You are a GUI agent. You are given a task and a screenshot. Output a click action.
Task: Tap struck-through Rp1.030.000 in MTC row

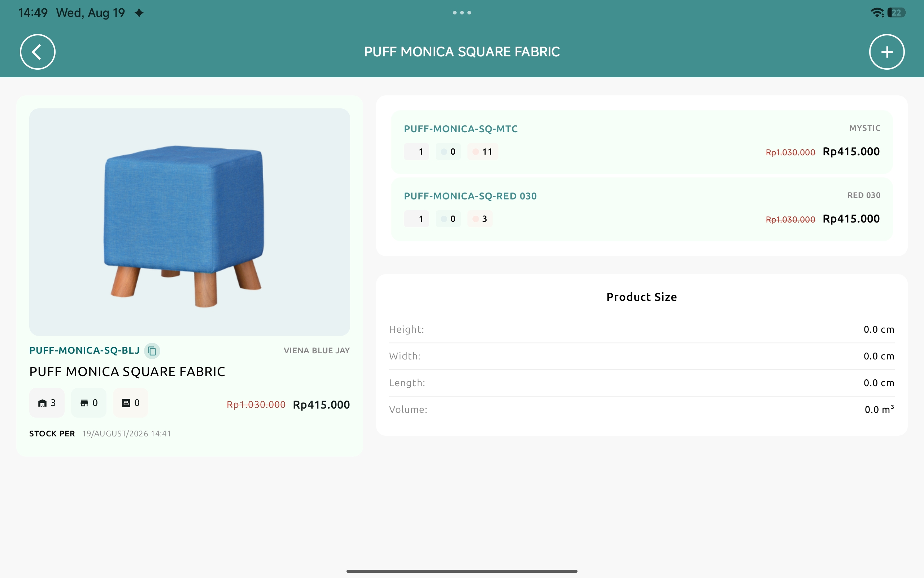pyautogui.click(x=790, y=152)
